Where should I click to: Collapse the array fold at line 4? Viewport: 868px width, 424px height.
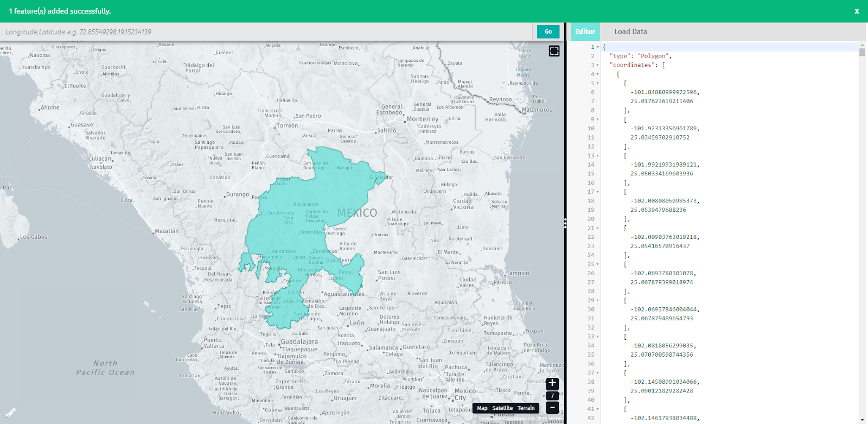click(x=598, y=74)
